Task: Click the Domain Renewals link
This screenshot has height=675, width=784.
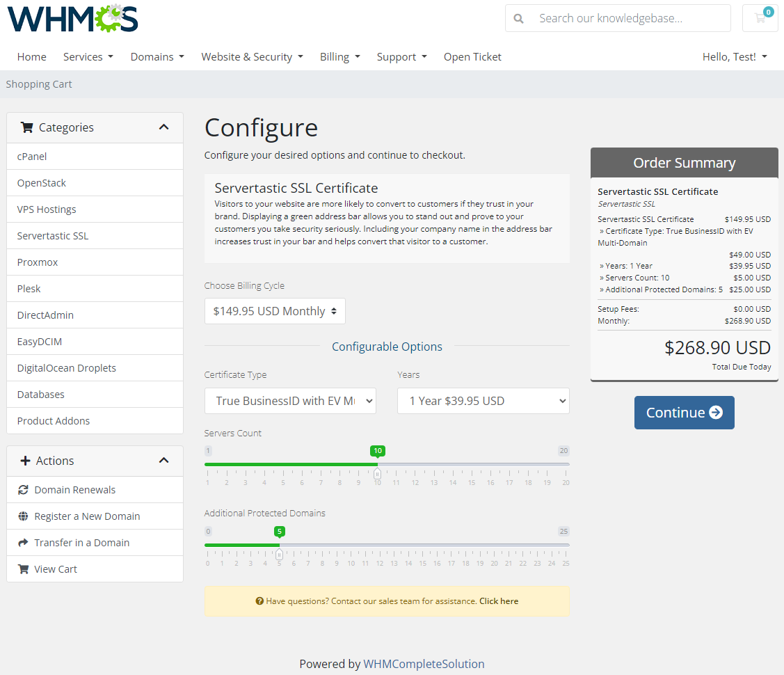Action: click(x=95, y=490)
